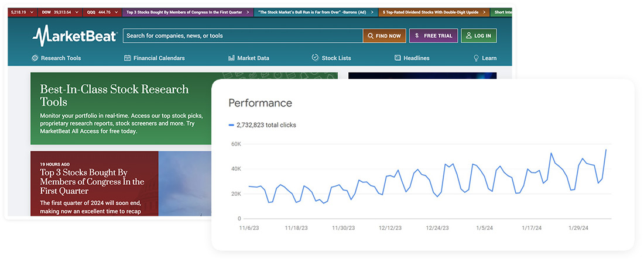Open the Market Data menu
644x266 pixels.
click(249, 58)
